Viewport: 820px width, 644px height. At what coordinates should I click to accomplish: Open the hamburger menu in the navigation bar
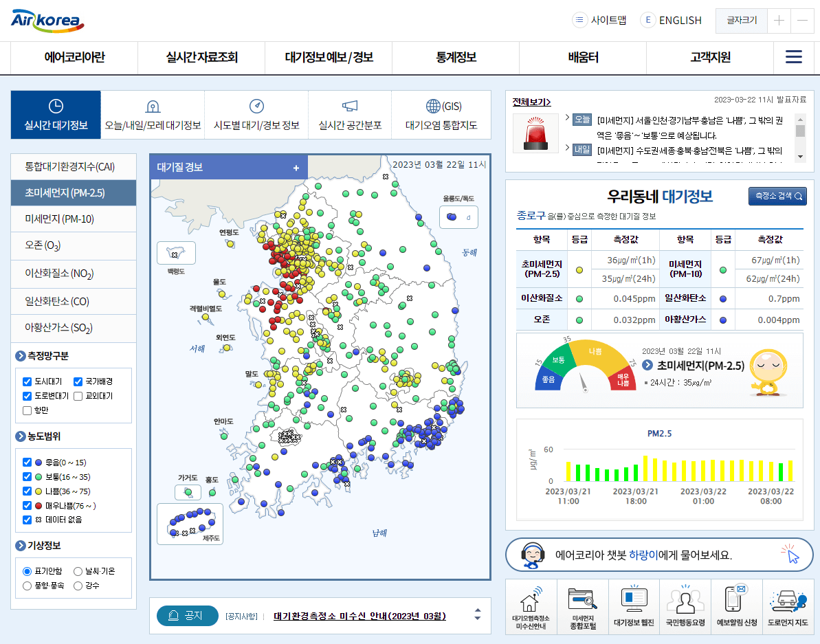click(x=795, y=57)
